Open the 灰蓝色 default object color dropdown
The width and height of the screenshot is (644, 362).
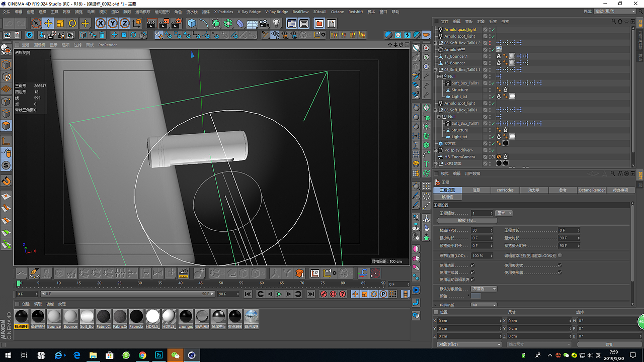484,289
